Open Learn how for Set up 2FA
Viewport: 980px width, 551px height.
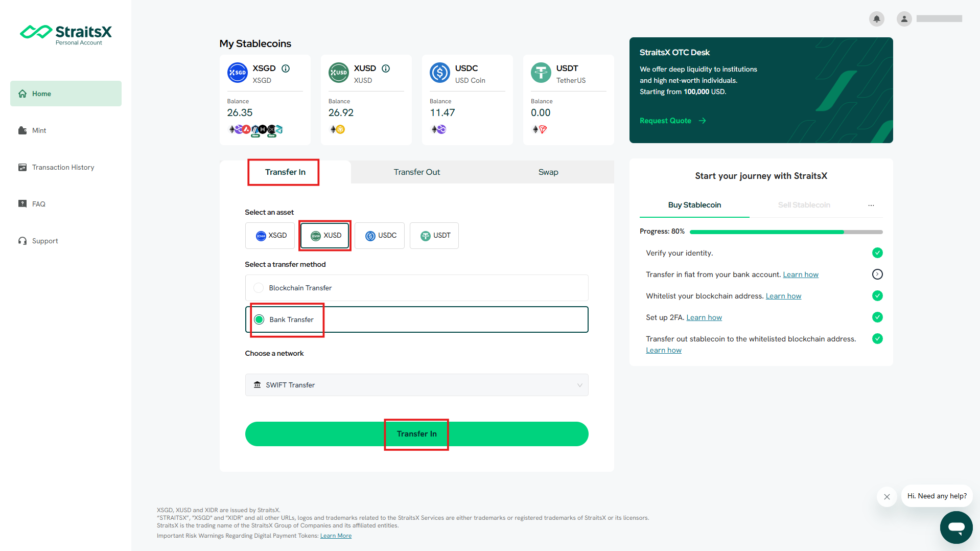(704, 317)
